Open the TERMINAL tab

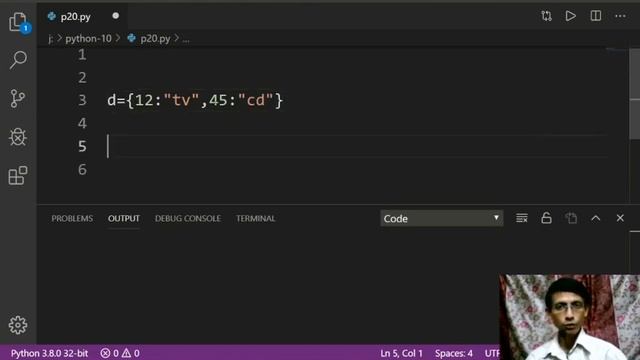(256, 218)
